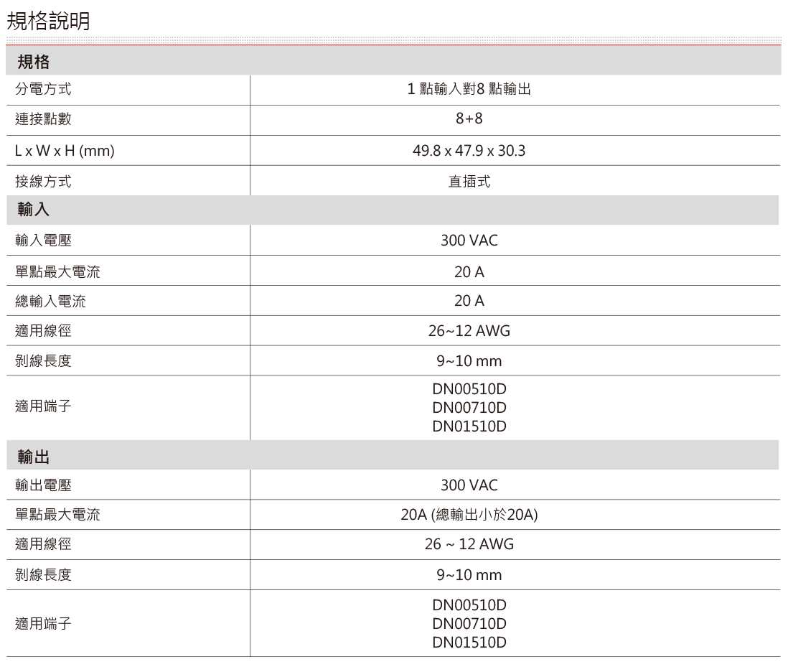Image resolution: width=788 pixels, height=672 pixels.
Task: Click the 直插式 wiring method value
Action: pyautogui.click(x=469, y=181)
